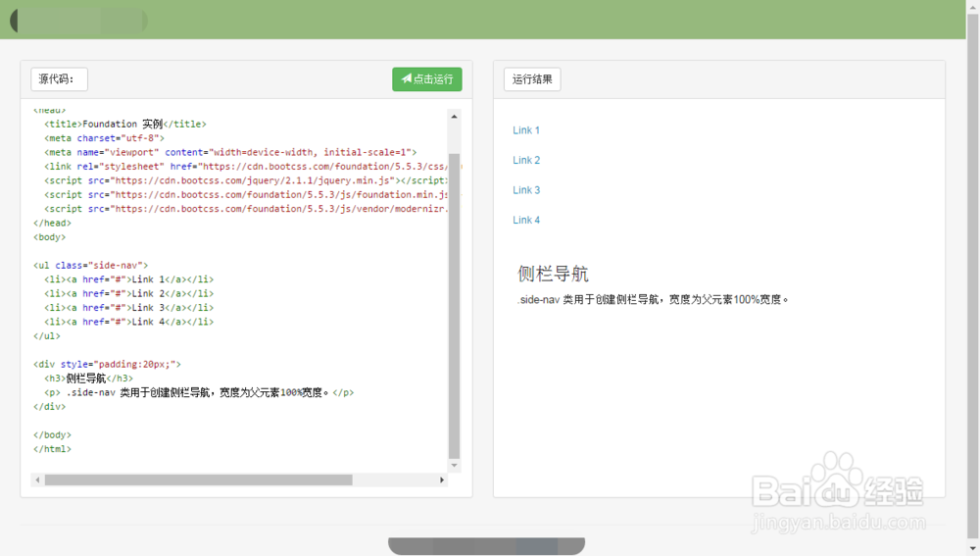Screen dimensions: 980x556
Task: Click the ul class side-nav line
Action: 90,265
